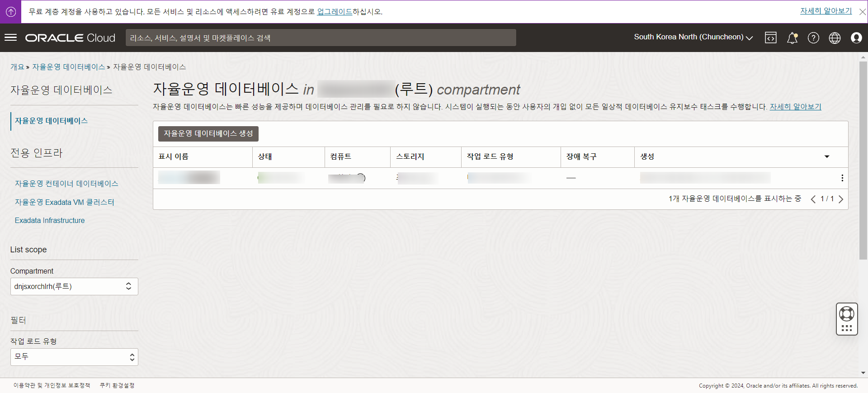
Task: Go to the previous page arrow
Action: 813,199
